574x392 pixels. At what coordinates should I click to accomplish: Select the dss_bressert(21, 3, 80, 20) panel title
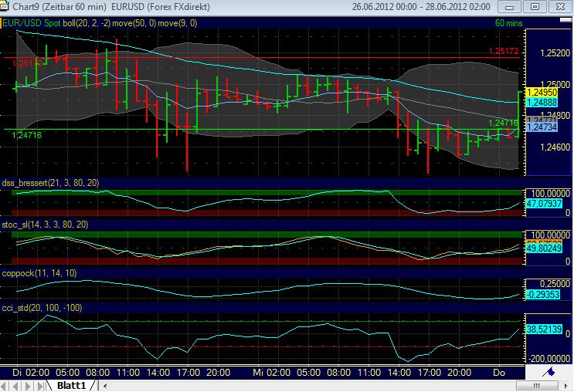(50, 183)
